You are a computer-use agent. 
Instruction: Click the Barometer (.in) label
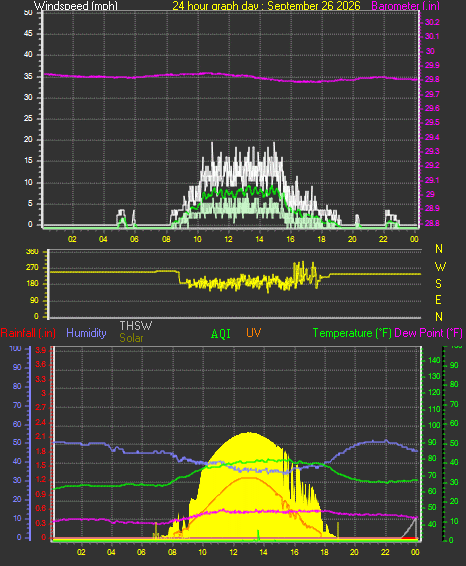click(x=405, y=6)
